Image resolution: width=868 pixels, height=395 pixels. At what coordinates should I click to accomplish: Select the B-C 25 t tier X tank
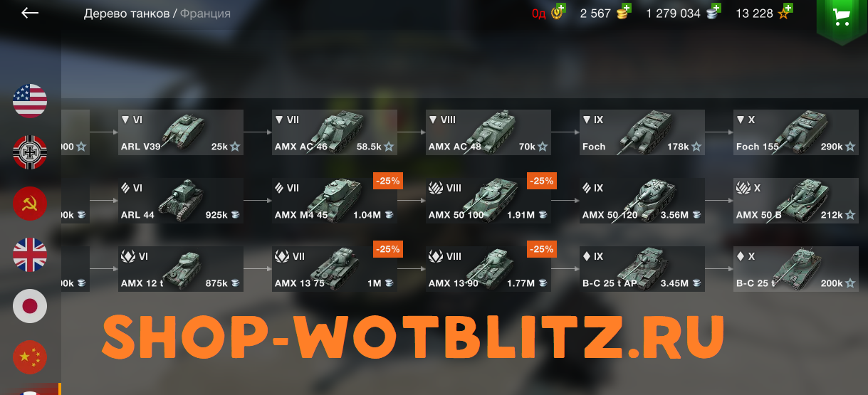point(796,269)
